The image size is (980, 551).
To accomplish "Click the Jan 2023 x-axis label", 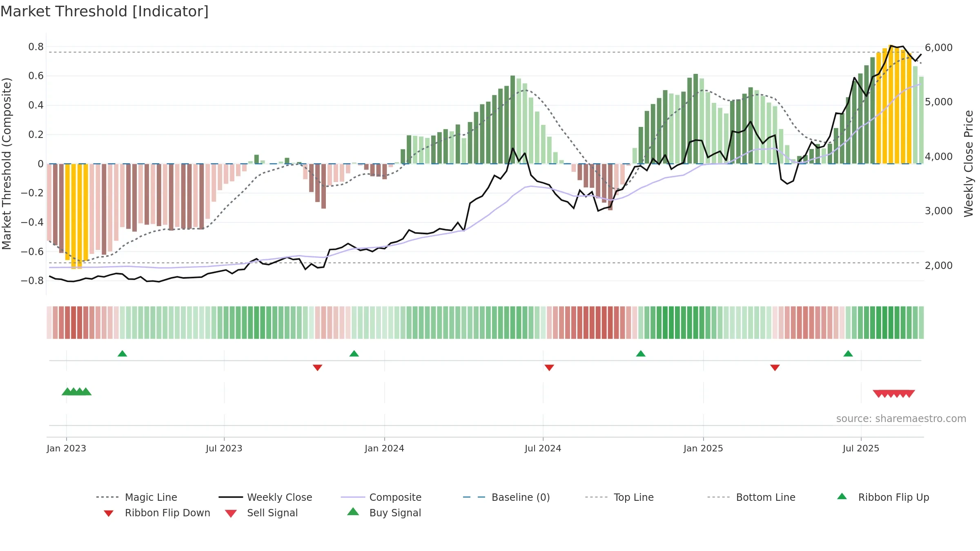I will (67, 448).
